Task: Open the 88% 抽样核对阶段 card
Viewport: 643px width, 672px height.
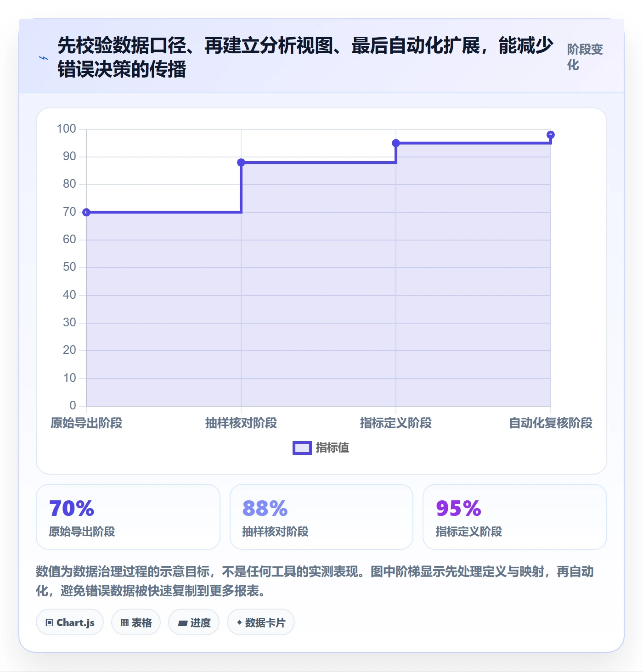Action: point(321,517)
